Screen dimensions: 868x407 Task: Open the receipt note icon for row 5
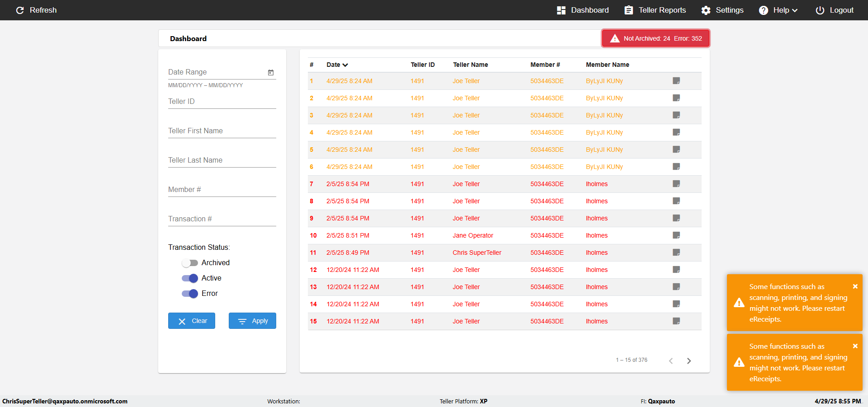click(676, 150)
